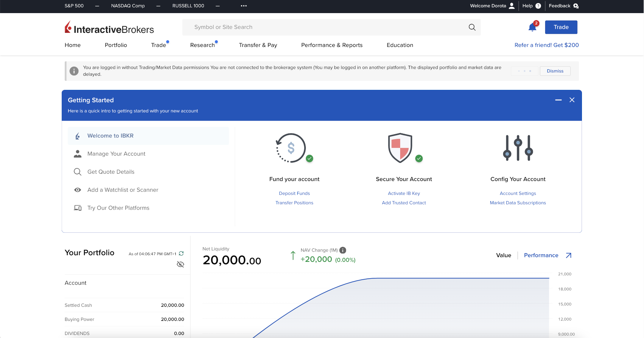Image resolution: width=644 pixels, height=338 pixels.
Task: Minimize the Getting Started panel
Action: pos(558,100)
